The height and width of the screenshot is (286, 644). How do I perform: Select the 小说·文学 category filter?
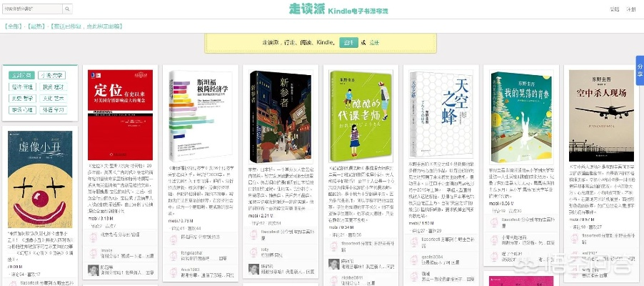click(52, 75)
